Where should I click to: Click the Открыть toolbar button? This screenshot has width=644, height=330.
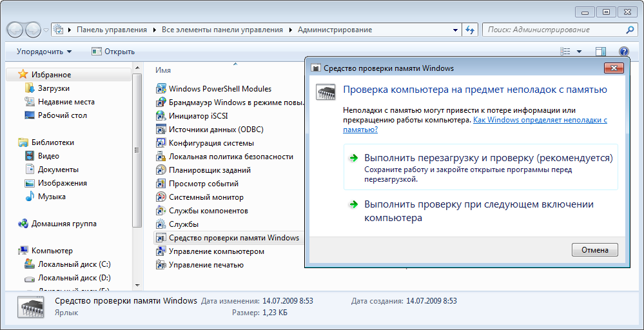pyautogui.click(x=113, y=52)
